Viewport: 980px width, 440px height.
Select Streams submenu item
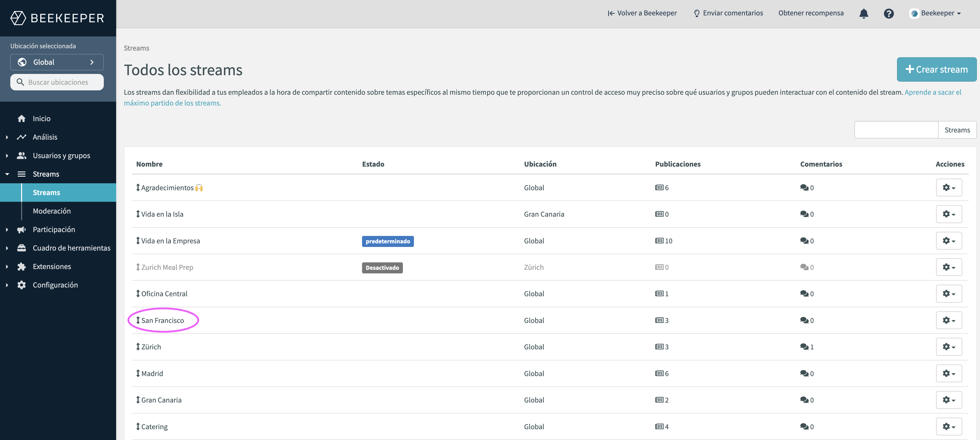pos(58,193)
